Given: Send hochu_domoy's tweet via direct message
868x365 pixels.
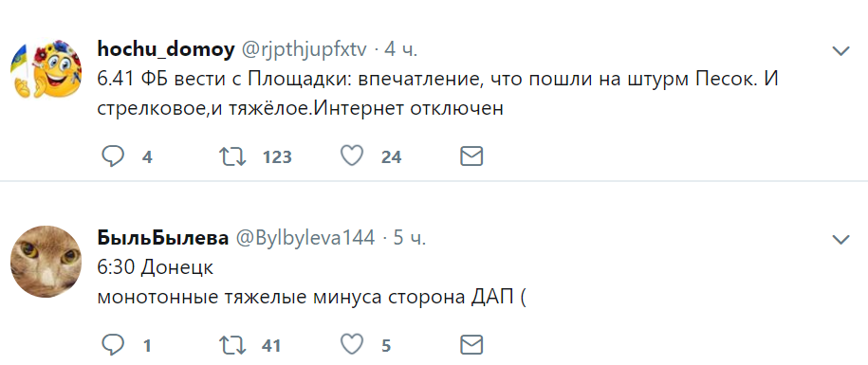Looking at the screenshot, I should click(x=471, y=157).
